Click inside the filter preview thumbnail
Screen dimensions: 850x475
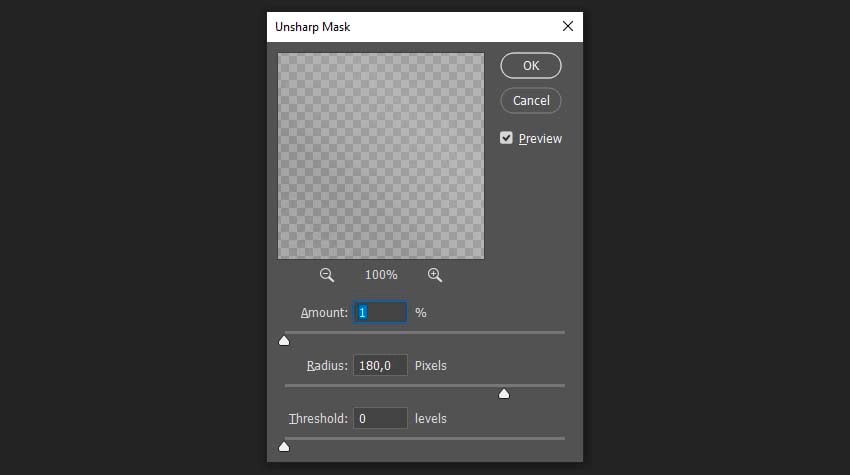(x=381, y=156)
